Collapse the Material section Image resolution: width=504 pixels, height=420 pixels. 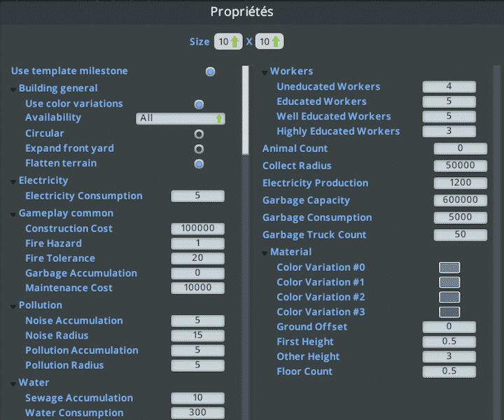(x=265, y=252)
